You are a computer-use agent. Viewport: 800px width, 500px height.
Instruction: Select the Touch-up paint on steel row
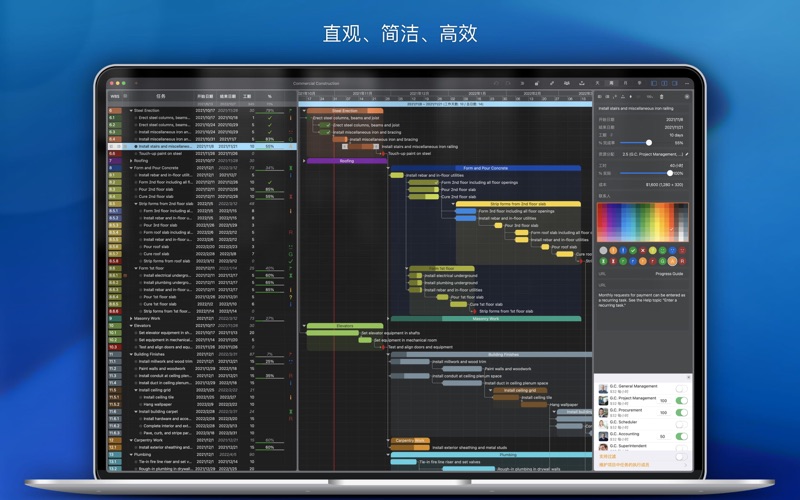(202, 154)
